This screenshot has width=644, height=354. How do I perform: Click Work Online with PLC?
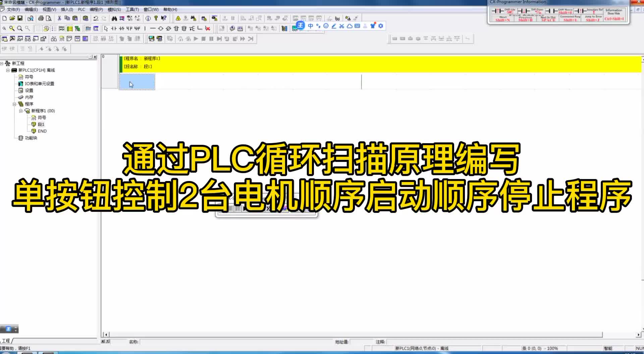[x=178, y=18]
